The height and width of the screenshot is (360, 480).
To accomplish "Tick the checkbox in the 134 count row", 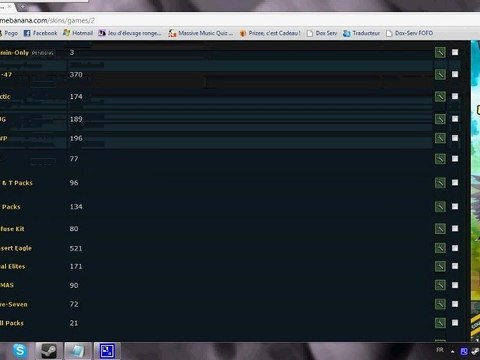I will tap(455, 207).
